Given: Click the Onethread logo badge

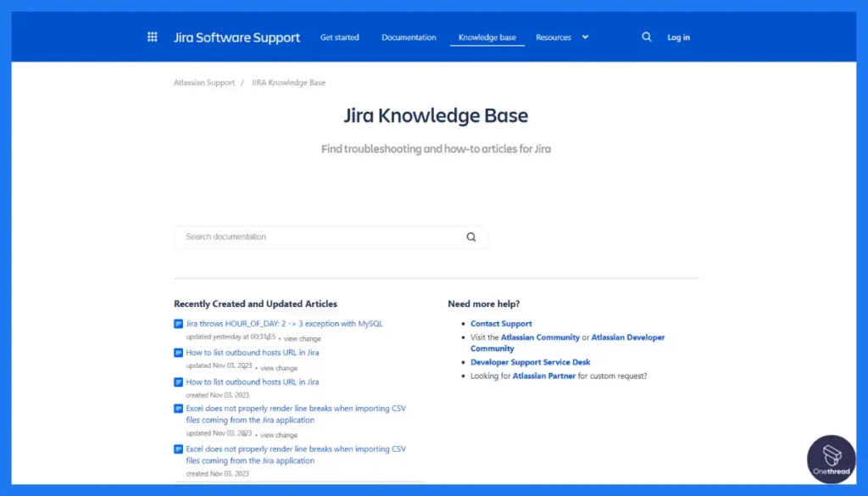Looking at the screenshot, I should (831, 459).
